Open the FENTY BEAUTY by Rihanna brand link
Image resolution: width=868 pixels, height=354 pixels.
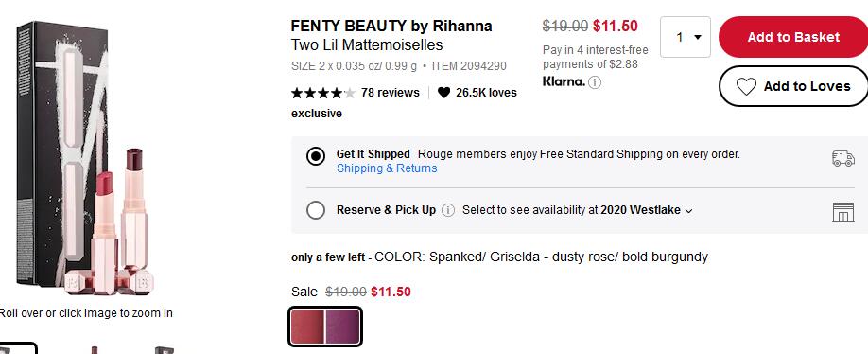point(391,27)
